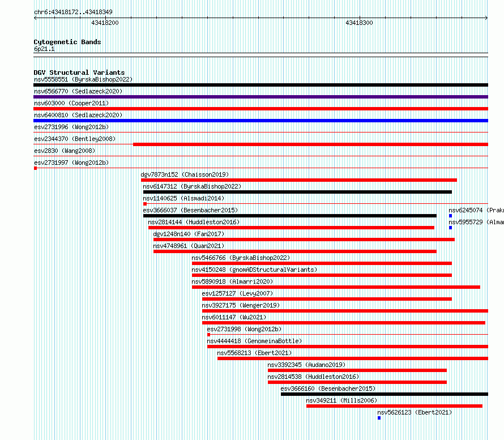Select the red nsv2814144 bar
This screenshot has width=504, height=440.
(x=291, y=228)
